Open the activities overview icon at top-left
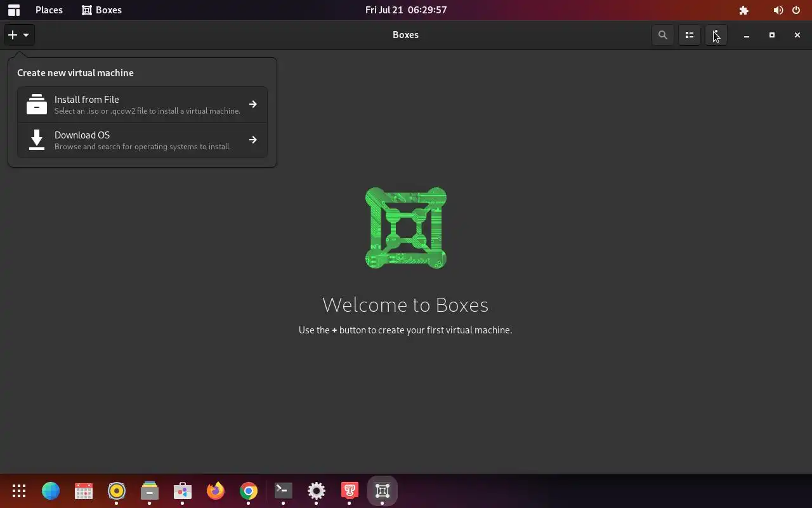812x508 pixels. click(13, 10)
